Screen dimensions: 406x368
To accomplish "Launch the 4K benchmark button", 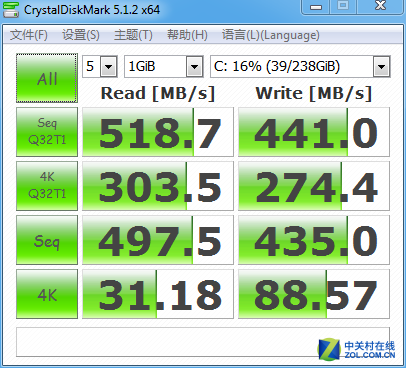I will tap(47, 294).
